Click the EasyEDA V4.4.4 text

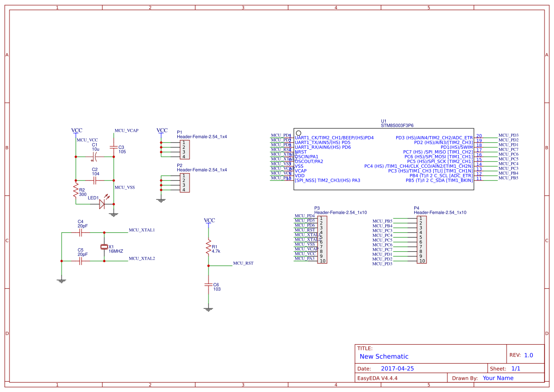tap(377, 378)
